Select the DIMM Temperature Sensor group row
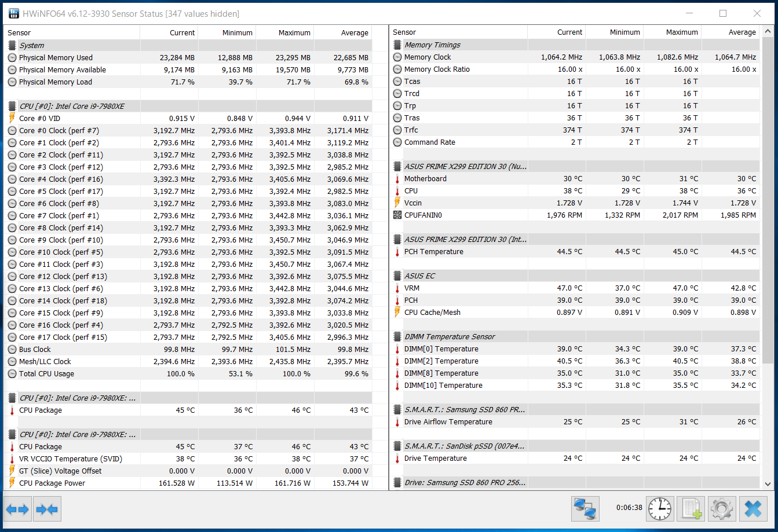The width and height of the screenshot is (778, 532). click(575, 336)
